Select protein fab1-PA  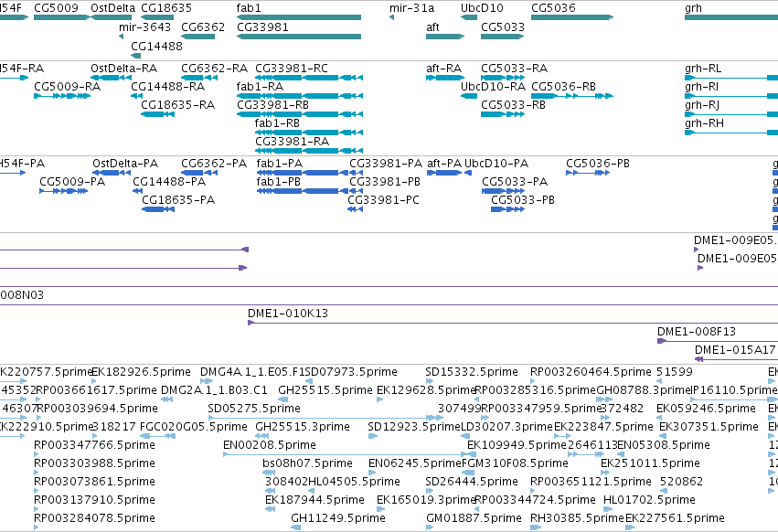point(303,173)
